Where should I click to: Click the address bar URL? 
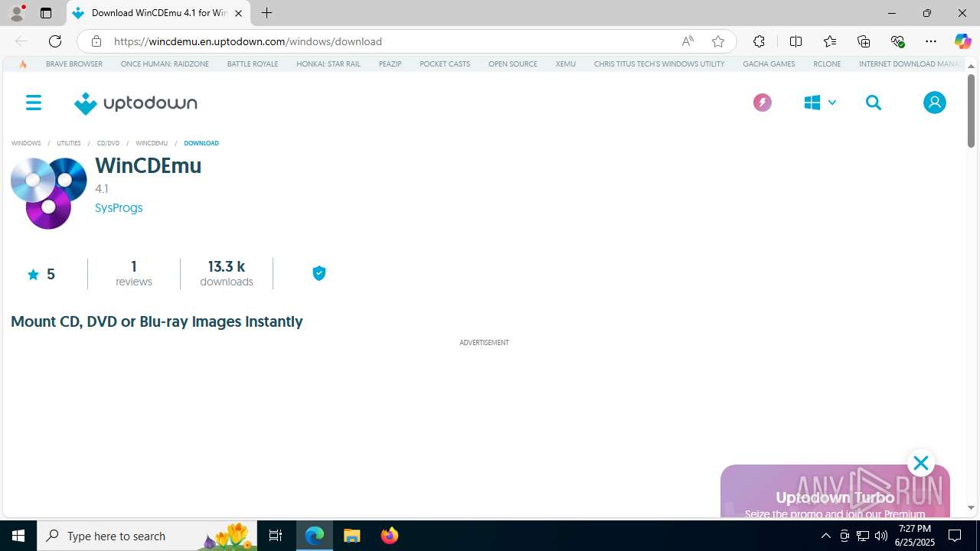(x=248, y=41)
